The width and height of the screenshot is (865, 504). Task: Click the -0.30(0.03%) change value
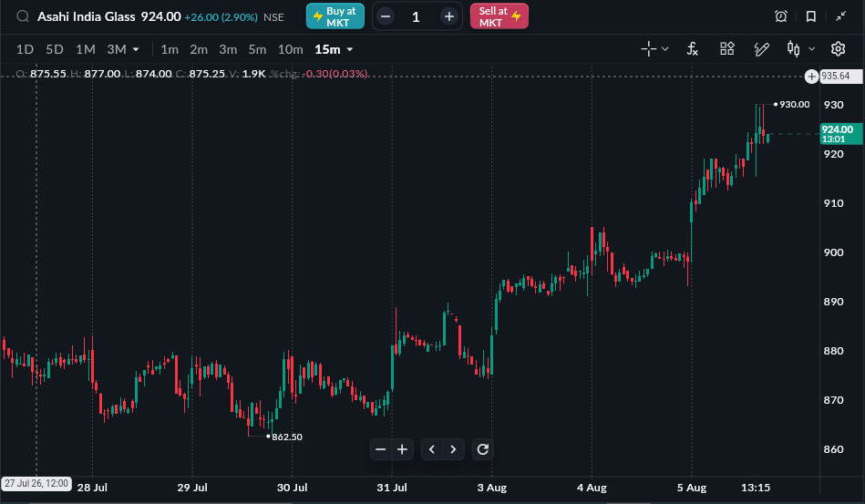tap(335, 74)
